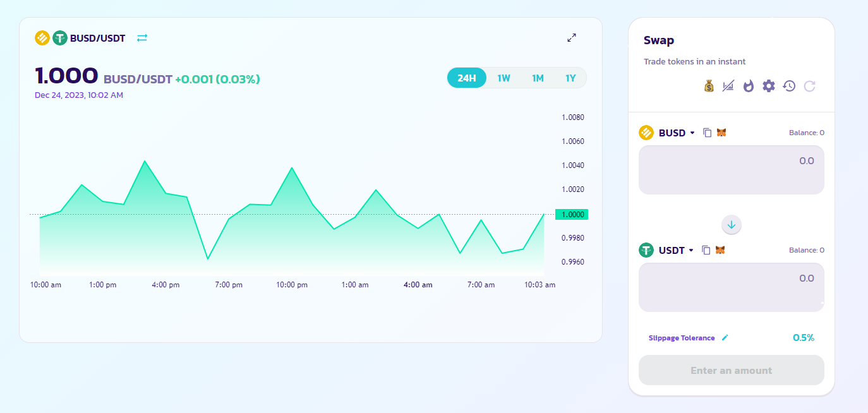Click the flame icon in Swap toolbar

pyautogui.click(x=749, y=86)
